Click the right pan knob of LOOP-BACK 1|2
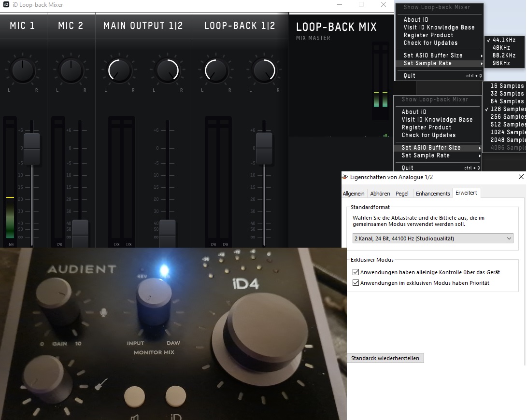 (265, 71)
